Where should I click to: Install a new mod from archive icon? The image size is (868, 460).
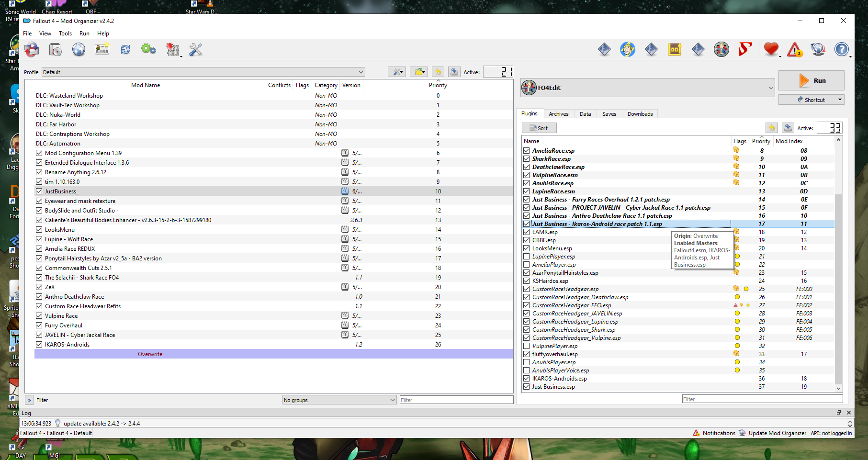click(56, 49)
